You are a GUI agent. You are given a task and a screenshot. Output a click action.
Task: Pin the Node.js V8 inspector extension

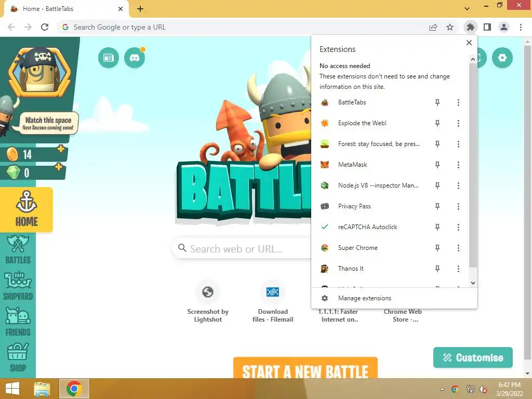click(x=437, y=185)
